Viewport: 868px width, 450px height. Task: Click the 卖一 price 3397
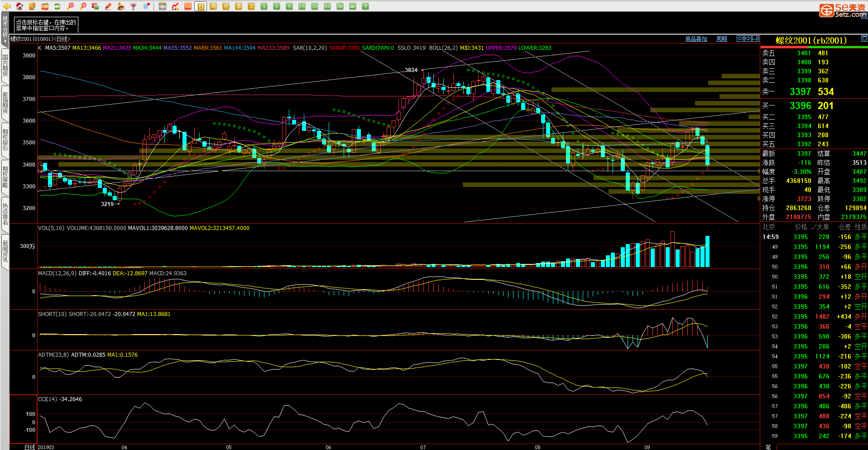[x=800, y=91]
